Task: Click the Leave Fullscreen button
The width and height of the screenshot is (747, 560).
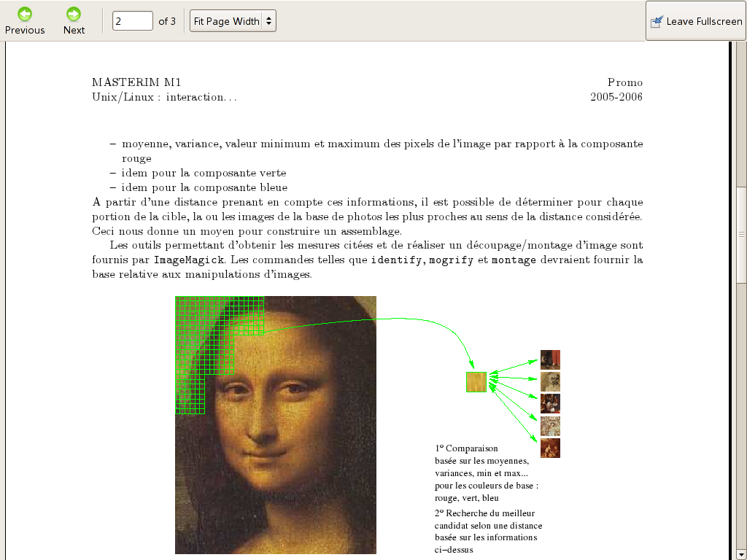Action: (x=696, y=21)
